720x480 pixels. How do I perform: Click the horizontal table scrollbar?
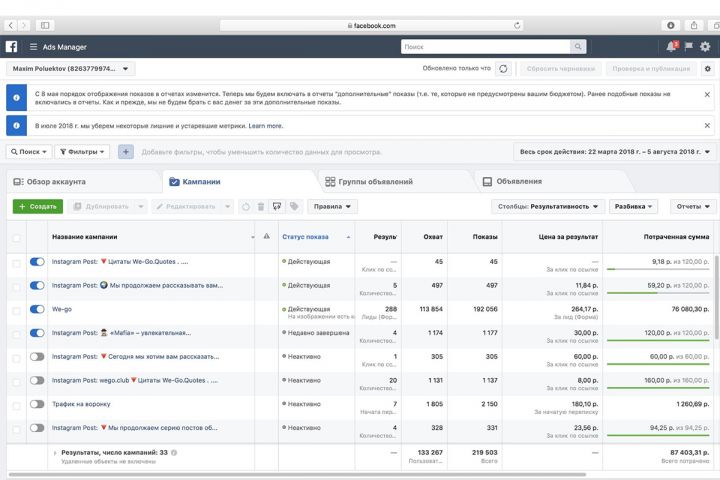[x=297, y=474]
